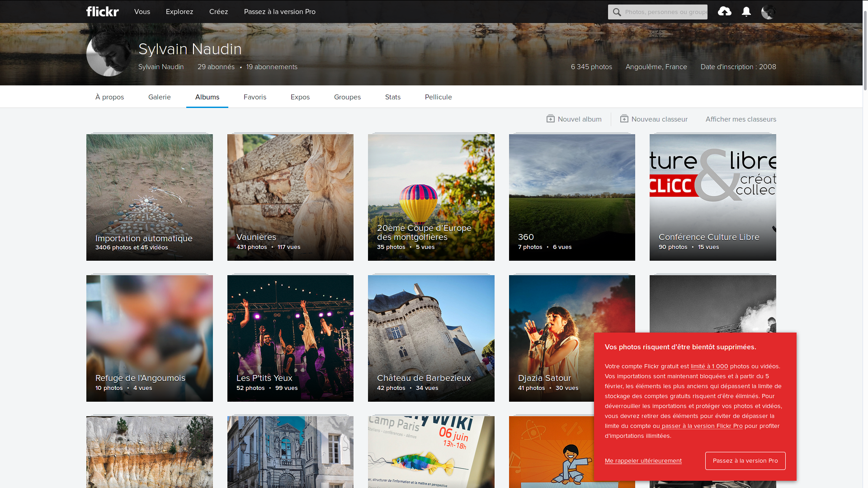Click the Nouveau classeur plus icon
This screenshot has height=488, width=868.
point(624,119)
